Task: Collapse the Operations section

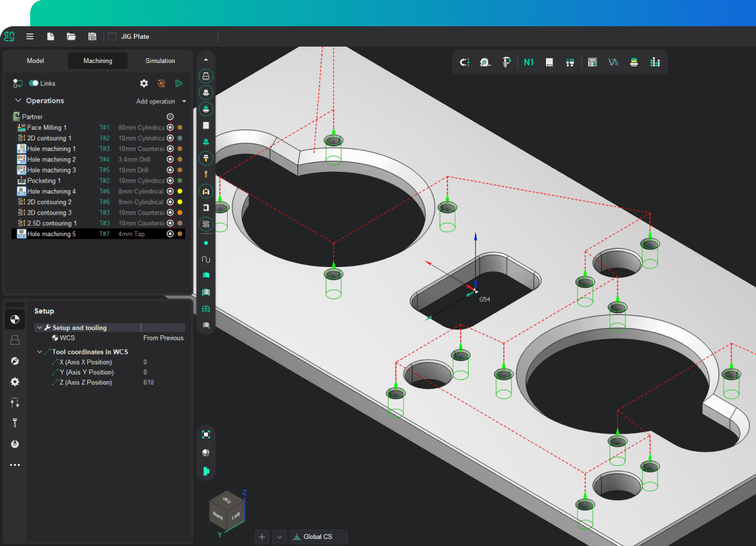Action: (18, 101)
